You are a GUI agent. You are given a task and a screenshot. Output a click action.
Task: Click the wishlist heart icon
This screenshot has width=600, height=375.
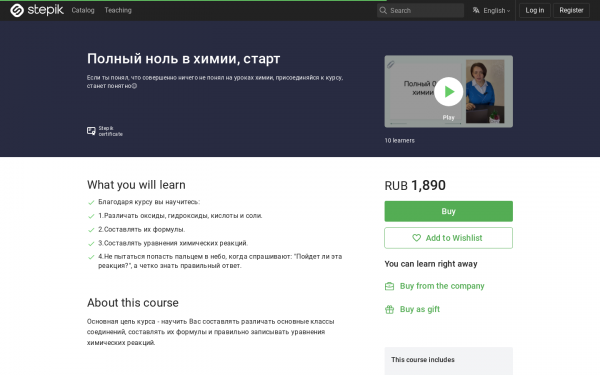(x=417, y=238)
